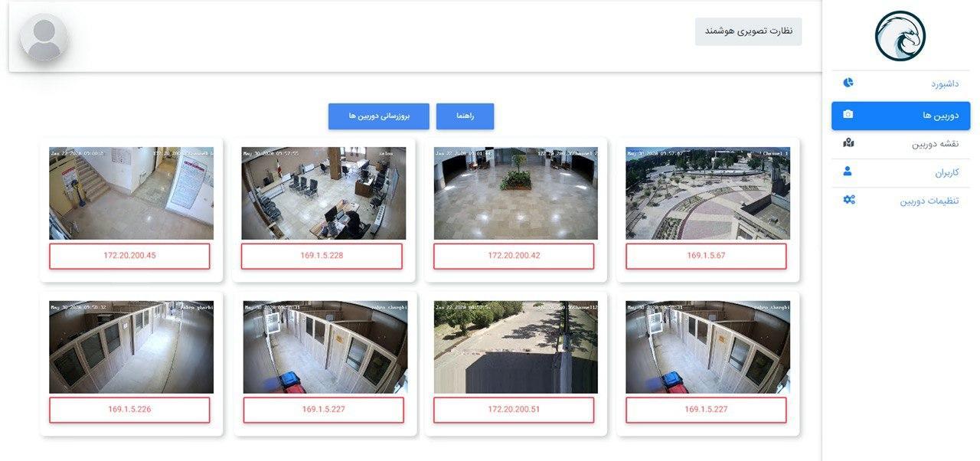This screenshot has width=980, height=461.
Task: Click the camera map icon in sidebar
Action: 848,143
